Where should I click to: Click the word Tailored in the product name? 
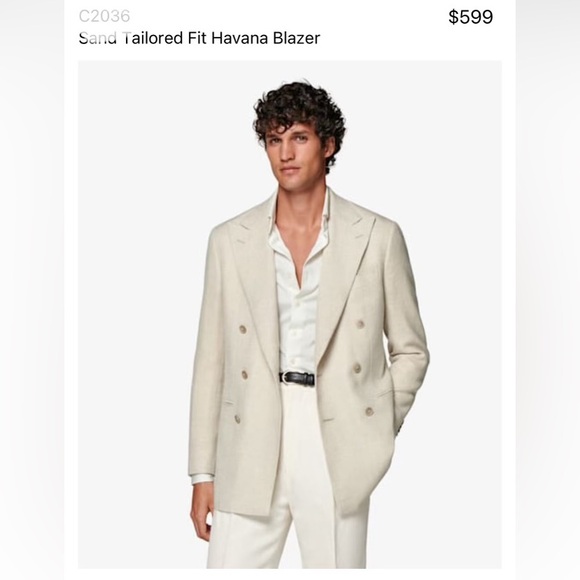tap(153, 38)
